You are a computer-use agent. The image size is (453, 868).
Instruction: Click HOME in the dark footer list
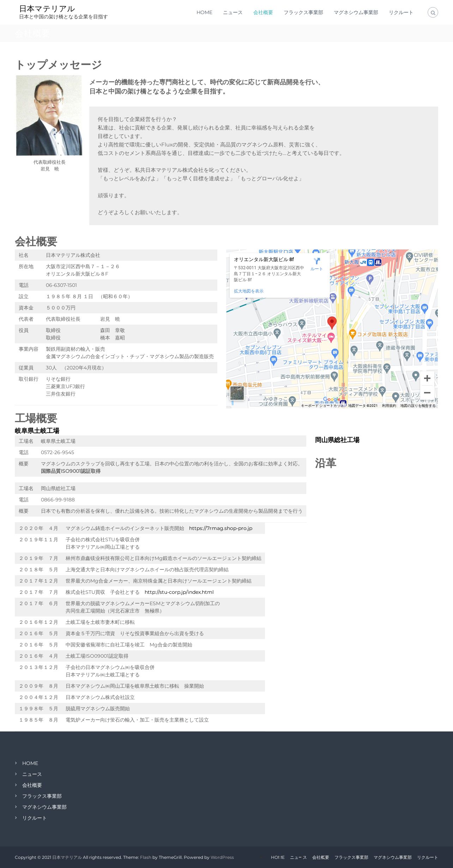tap(30, 763)
